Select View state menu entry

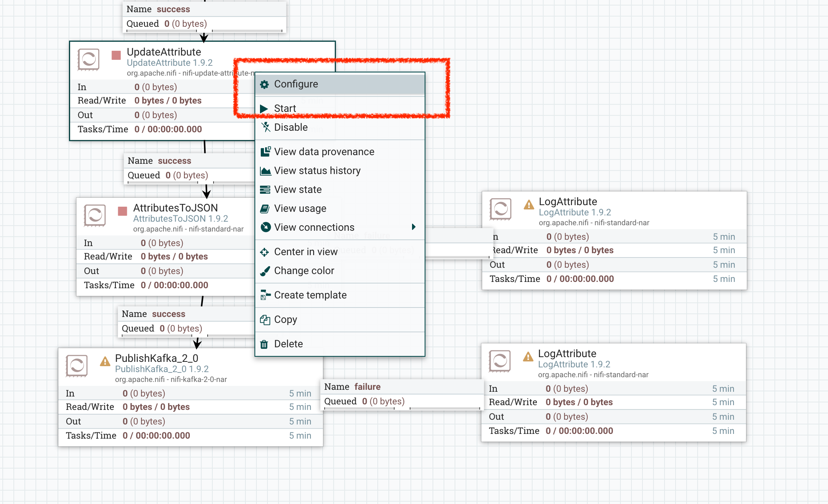tap(298, 190)
